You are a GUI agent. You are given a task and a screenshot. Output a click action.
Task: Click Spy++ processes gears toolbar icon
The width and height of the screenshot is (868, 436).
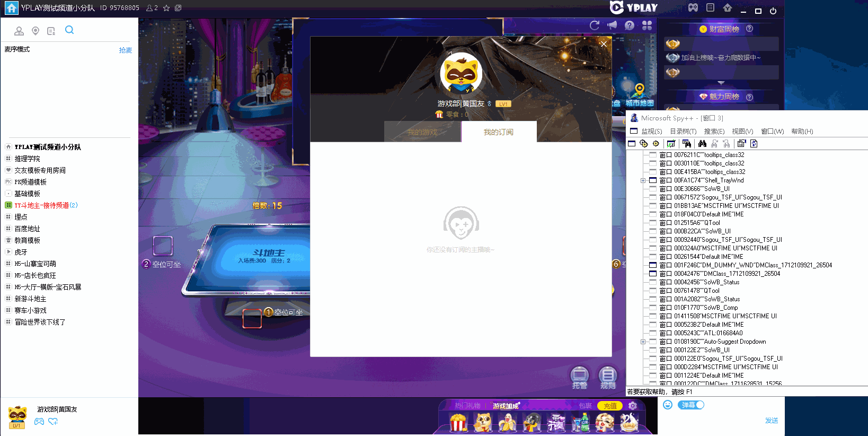[x=644, y=144]
